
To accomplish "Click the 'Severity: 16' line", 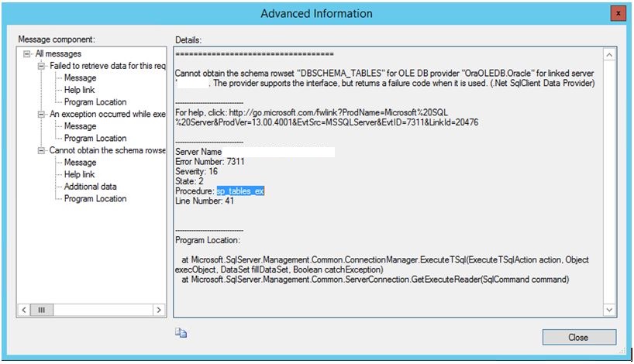I will [x=197, y=171].
